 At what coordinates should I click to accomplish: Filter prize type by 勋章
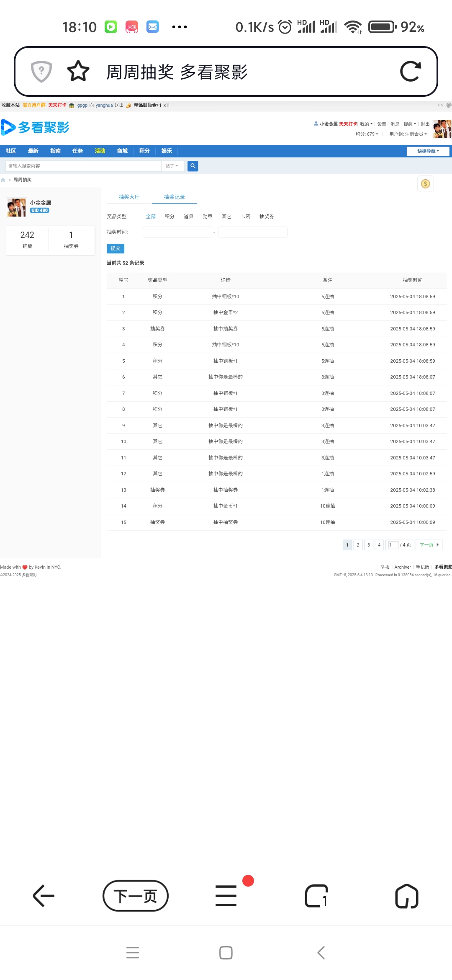[208, 217]
